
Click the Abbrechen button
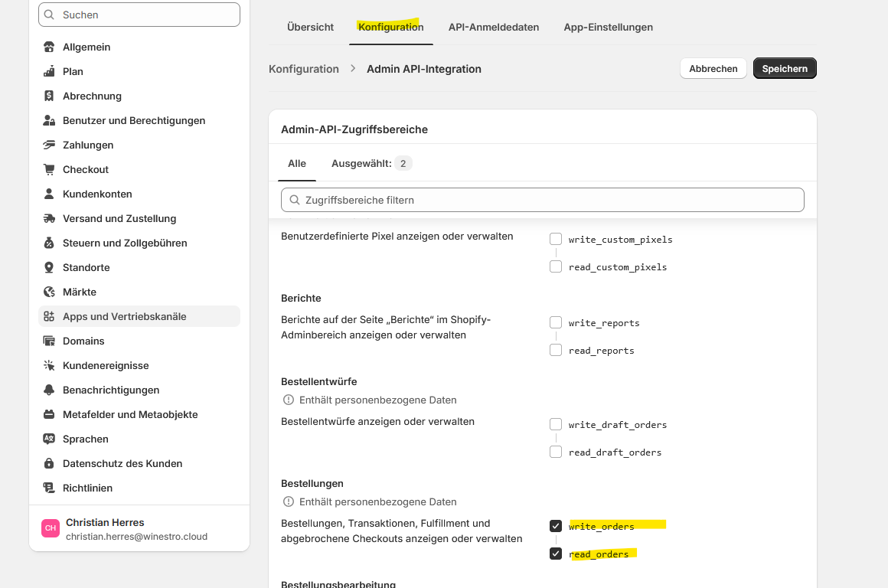click(713, 68)
